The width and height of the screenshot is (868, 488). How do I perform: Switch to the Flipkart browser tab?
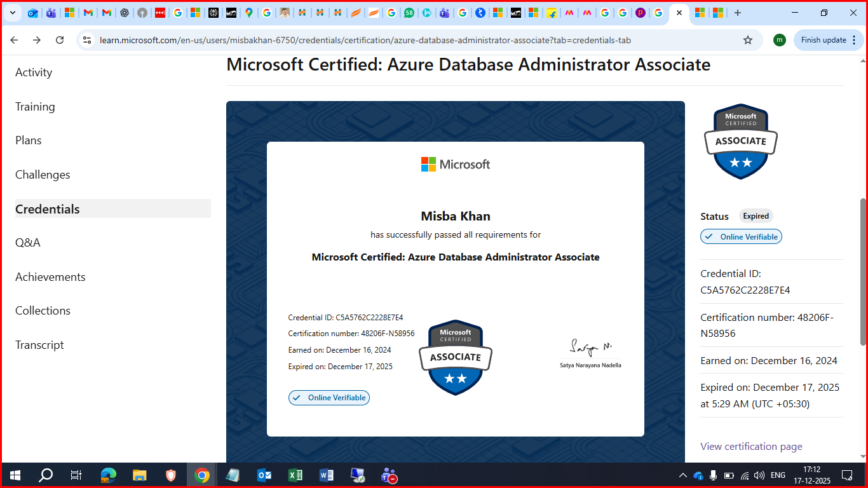pyautogui.click(x=552, y=13)
